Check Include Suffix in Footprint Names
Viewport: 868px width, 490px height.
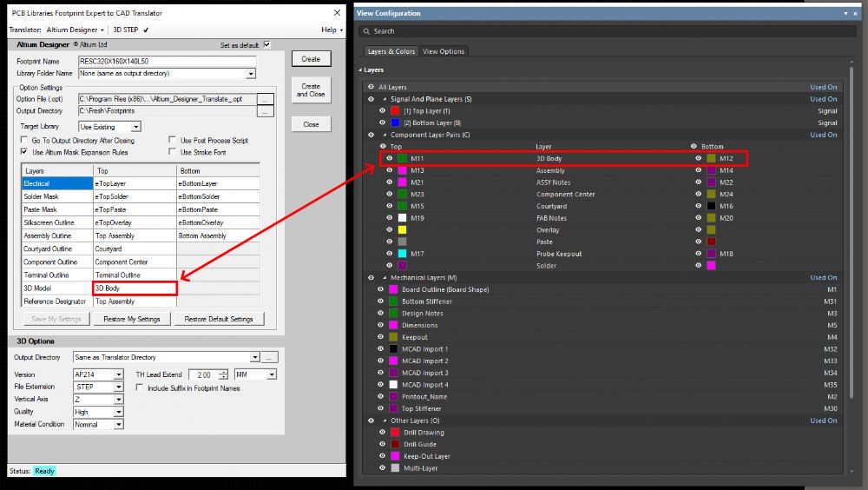(x=141, y=388)
